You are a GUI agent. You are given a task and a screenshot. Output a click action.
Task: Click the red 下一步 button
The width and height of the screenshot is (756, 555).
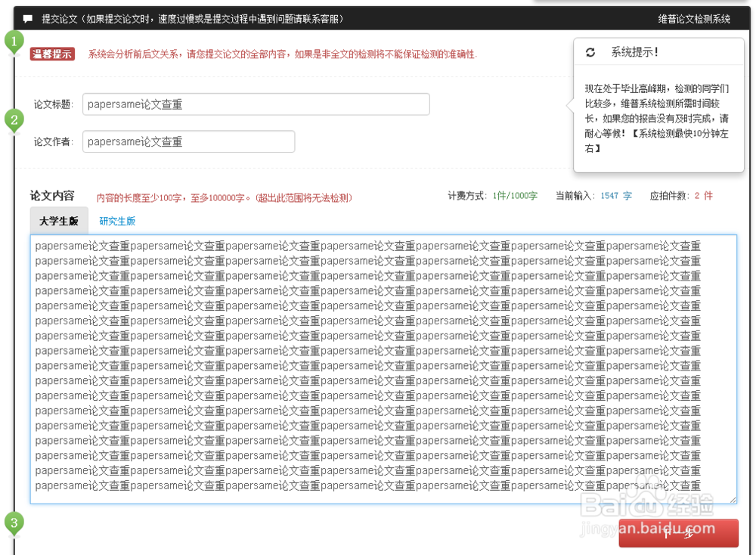point(679,533)
